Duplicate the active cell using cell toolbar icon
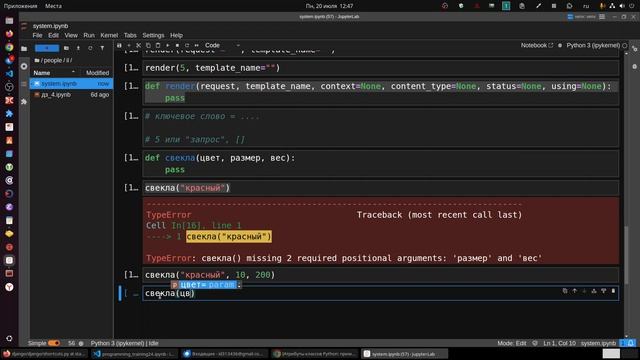The height and width of the screenshot is (360, 640). click(x=565, y=291)
